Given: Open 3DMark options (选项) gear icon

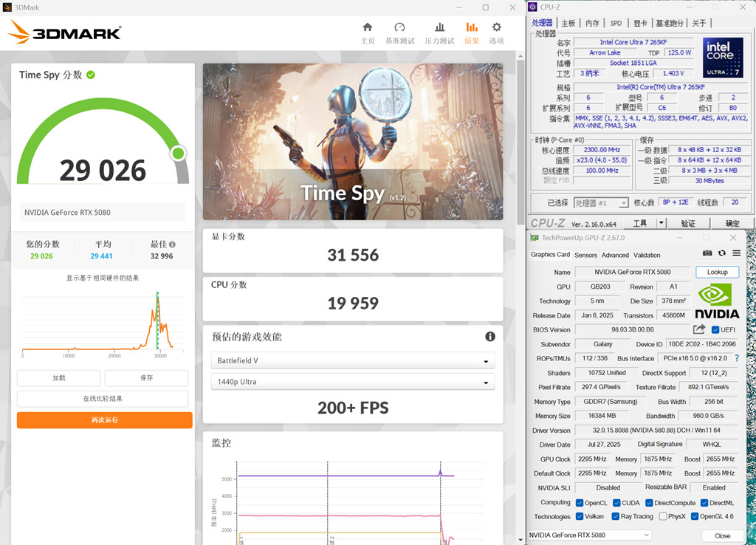Looking at the screenshot, I should [x=496, y=28].
